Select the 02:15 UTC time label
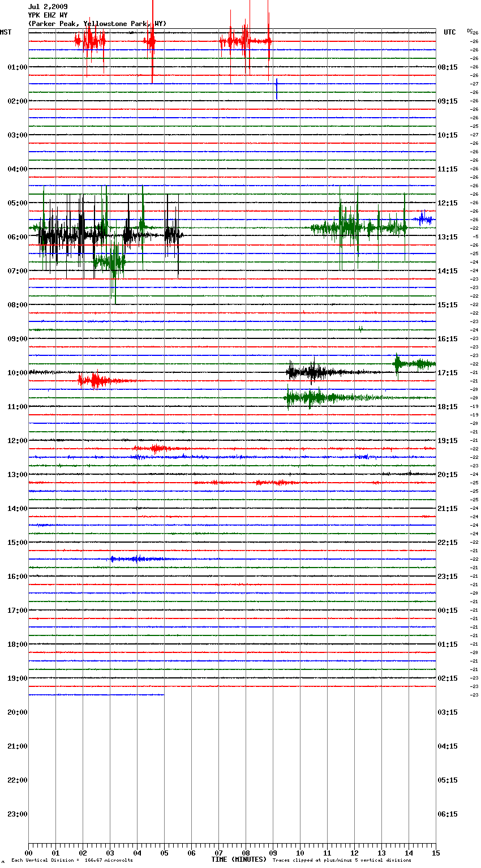481x868 pixels. pyautogui.click(x=448, y=678)
